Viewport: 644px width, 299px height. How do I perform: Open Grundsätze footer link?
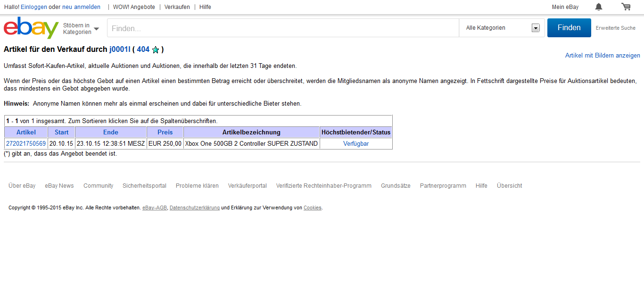coord(396,186)
